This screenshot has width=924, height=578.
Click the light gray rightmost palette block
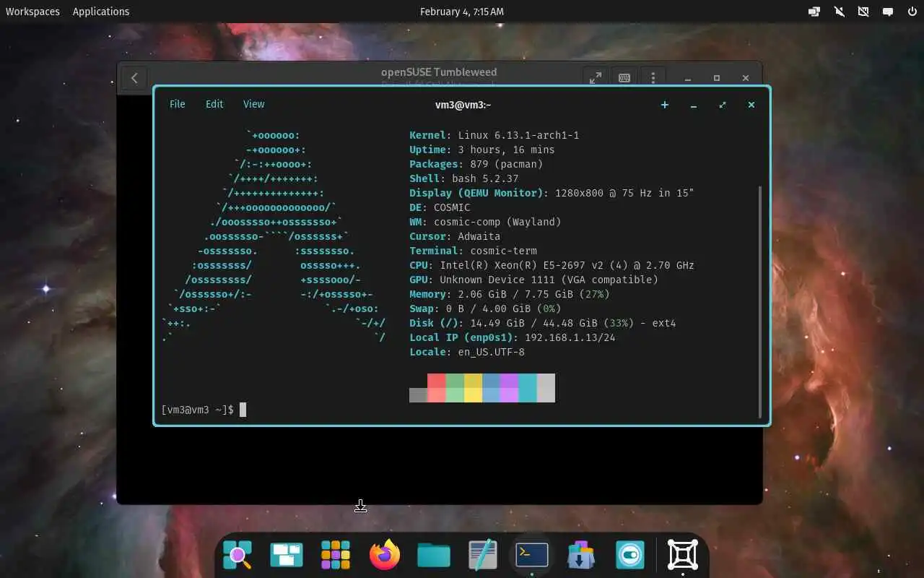[x=546, y=388]
